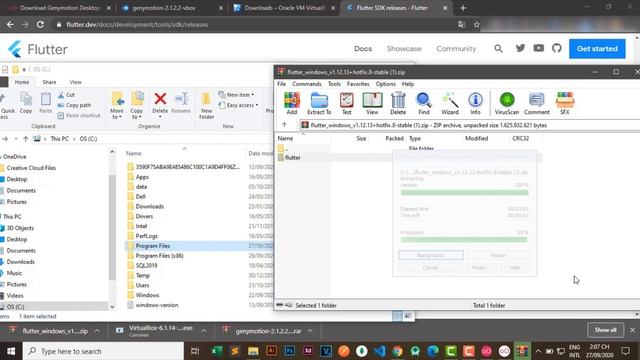Open the WinRAR Help menu
The height and width of the screenshot is (360, 640).
408,84
